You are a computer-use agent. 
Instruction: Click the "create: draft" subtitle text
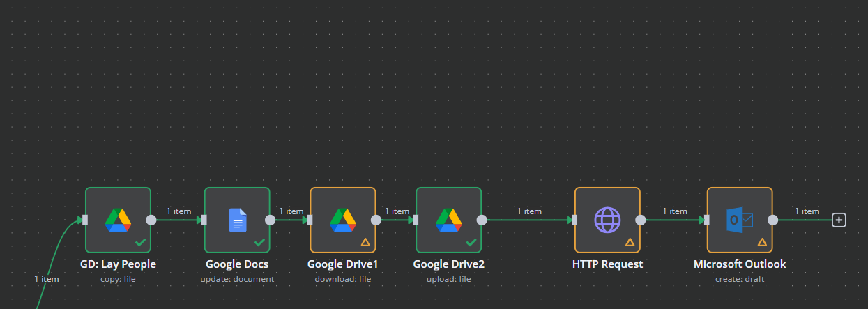coord(740,279)
